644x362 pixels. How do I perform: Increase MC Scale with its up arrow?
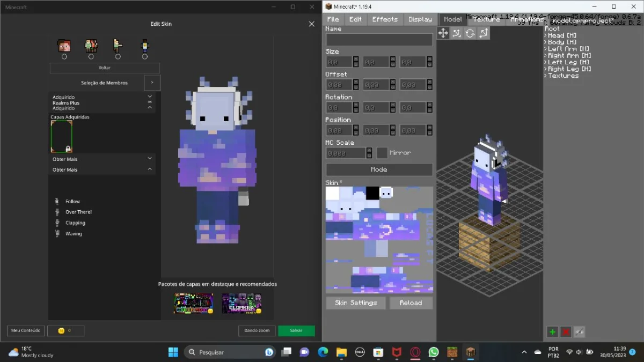pos(369,150)
